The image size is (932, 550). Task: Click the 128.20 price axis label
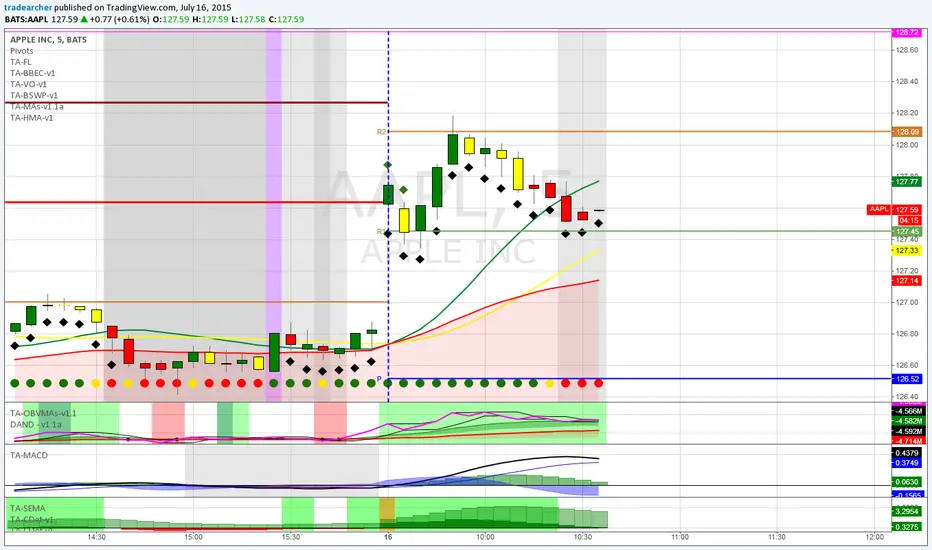(907, 113)
